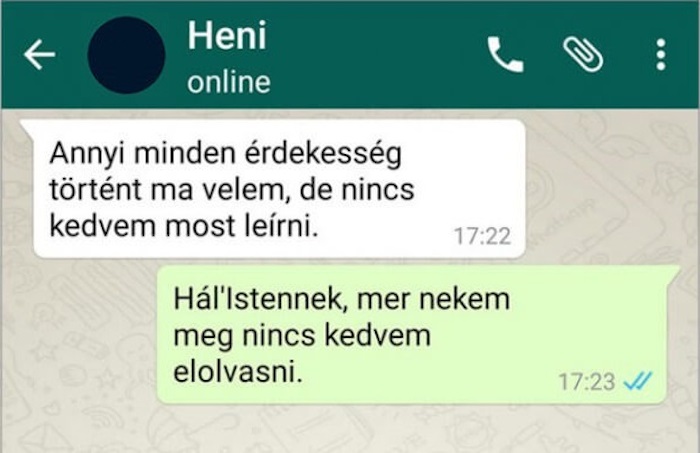Click empty chat background below messages
The image size is (700, 453).
350,430
